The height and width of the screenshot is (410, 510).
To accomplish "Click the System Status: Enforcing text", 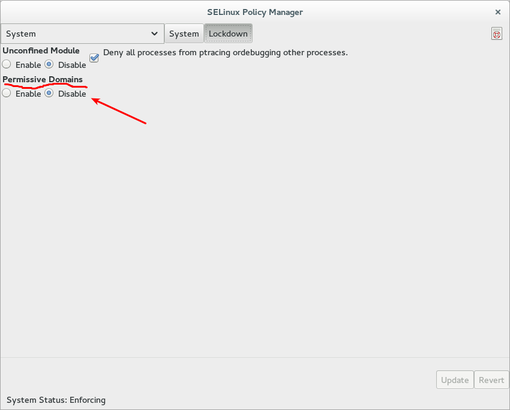I will tap(56, 400).
